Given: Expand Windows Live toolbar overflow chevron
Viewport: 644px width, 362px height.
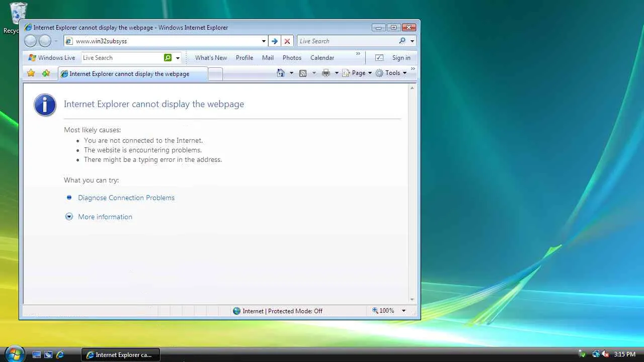Looking at the screenshot, I should pos(358,53).
